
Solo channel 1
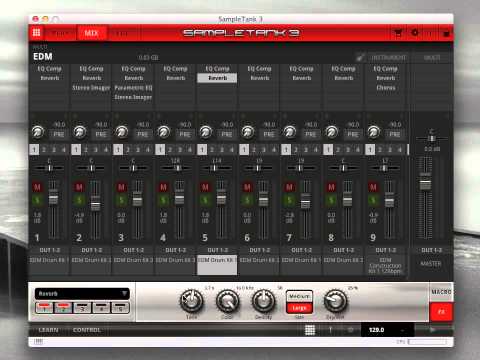tap(37, 200)
